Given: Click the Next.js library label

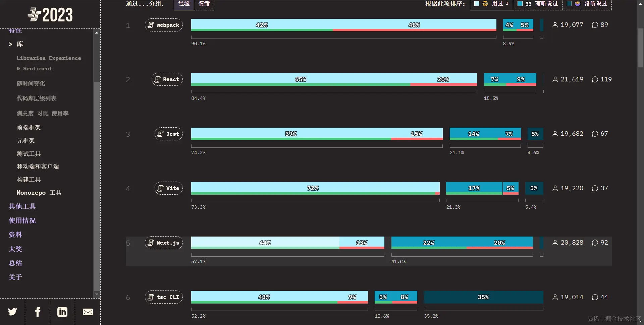Looking at the screenshot, I should tap(164, 243).
